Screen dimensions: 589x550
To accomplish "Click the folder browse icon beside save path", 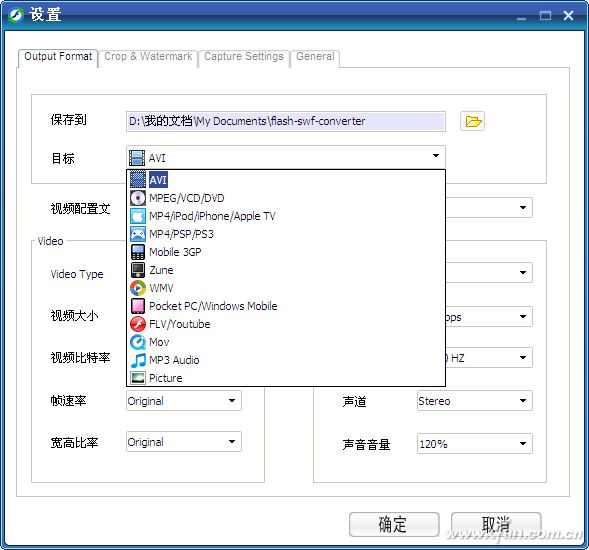I will tap(472, 121).
